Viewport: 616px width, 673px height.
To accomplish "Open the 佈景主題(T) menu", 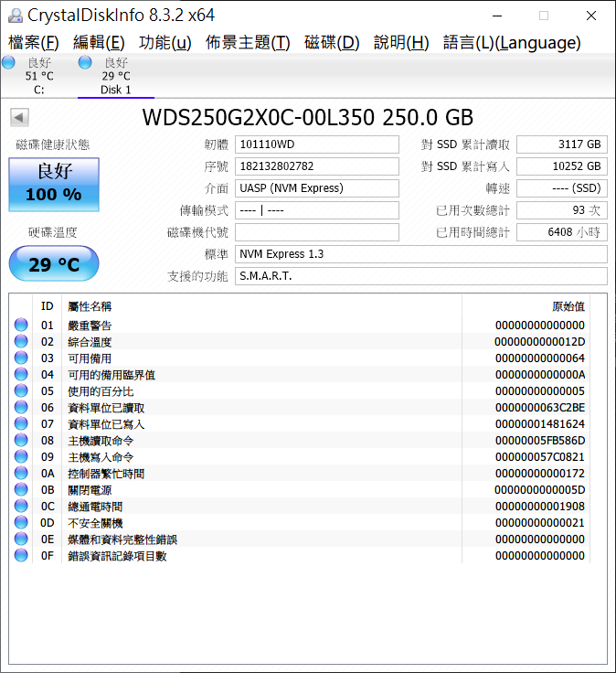I will (248, 42).
